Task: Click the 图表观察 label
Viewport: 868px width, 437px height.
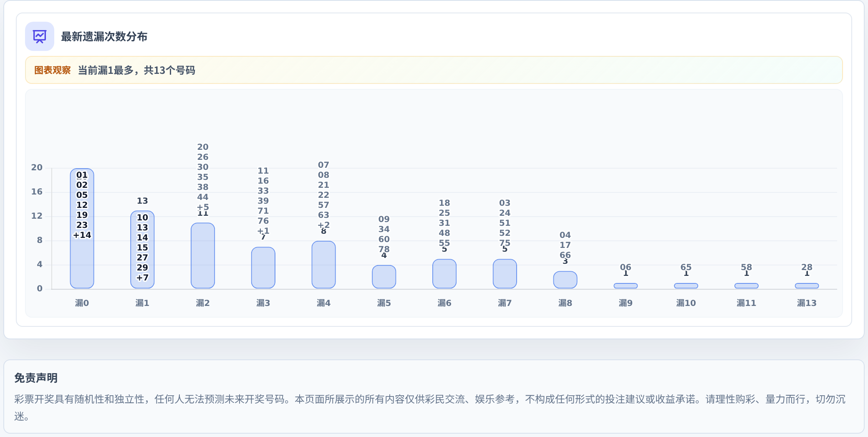Action: coord(52,70)
